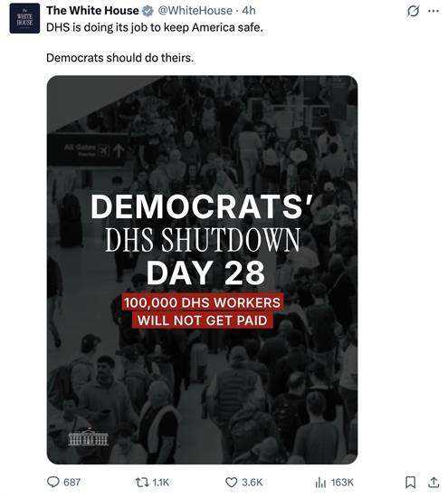This screenshot has height=498, width=448.
Task: Click the "Democrats should do theirs" text
Action: 120,58
